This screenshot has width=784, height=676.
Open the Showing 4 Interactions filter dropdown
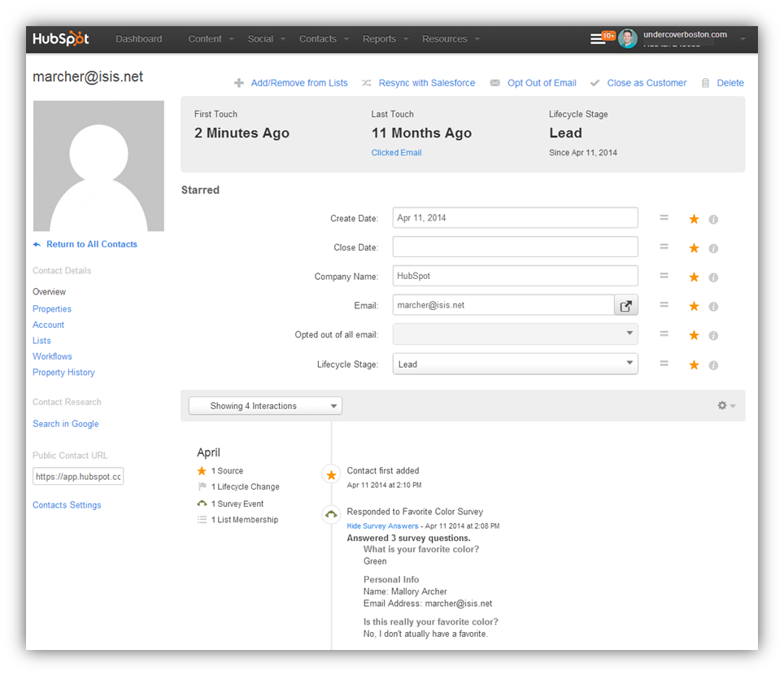(265, 406)
